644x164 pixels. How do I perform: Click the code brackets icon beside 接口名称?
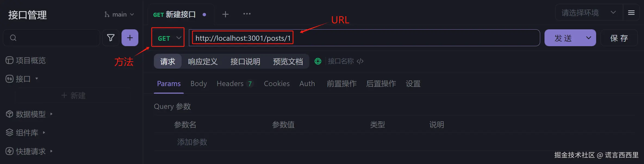point(360,61)
